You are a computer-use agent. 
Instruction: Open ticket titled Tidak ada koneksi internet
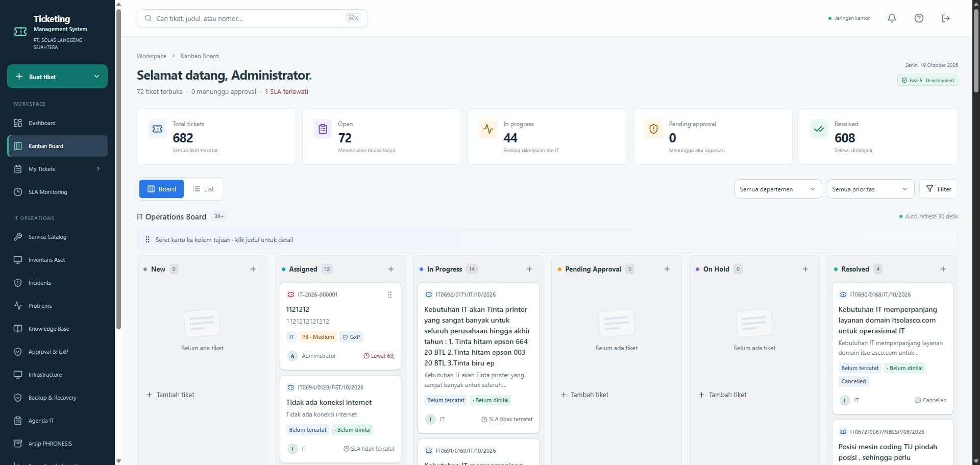pos(329,402)
